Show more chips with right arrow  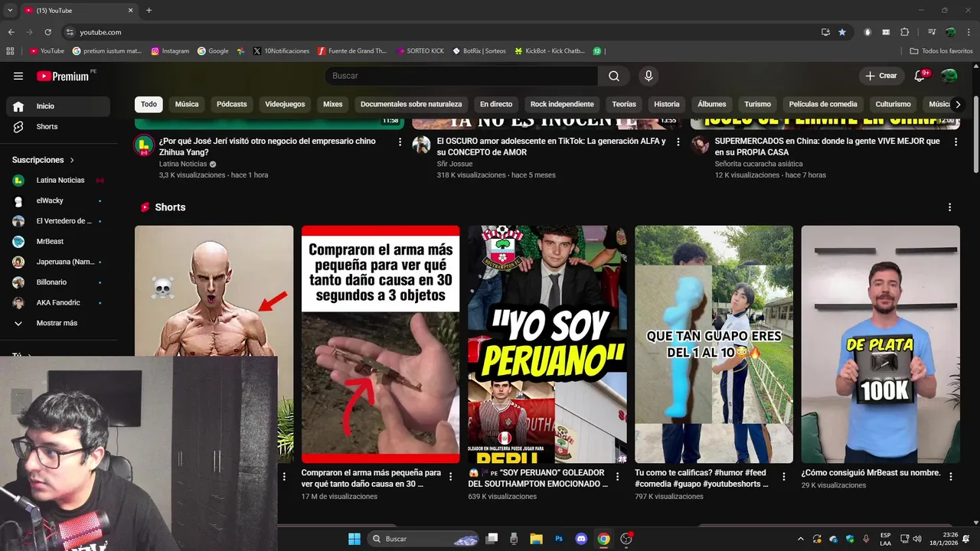click(x=957, y=104)
